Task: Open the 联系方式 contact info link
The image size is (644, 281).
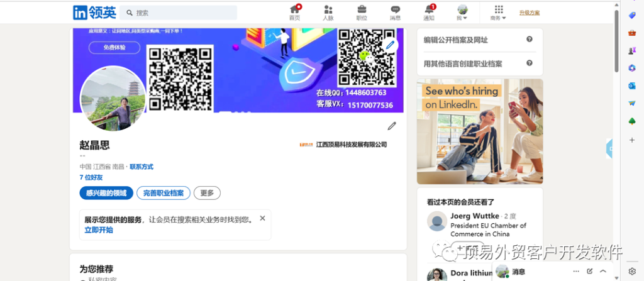Action: (x=141, y=167)
